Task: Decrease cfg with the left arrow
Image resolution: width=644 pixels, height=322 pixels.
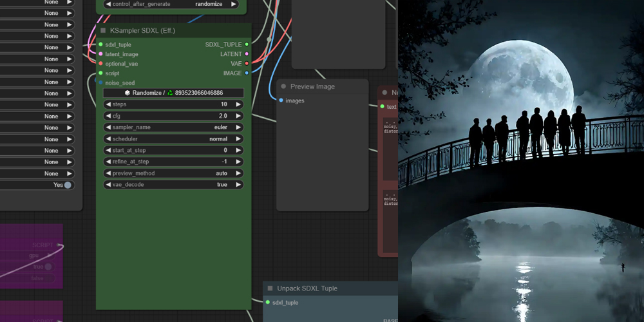Action: pos(108,116)
